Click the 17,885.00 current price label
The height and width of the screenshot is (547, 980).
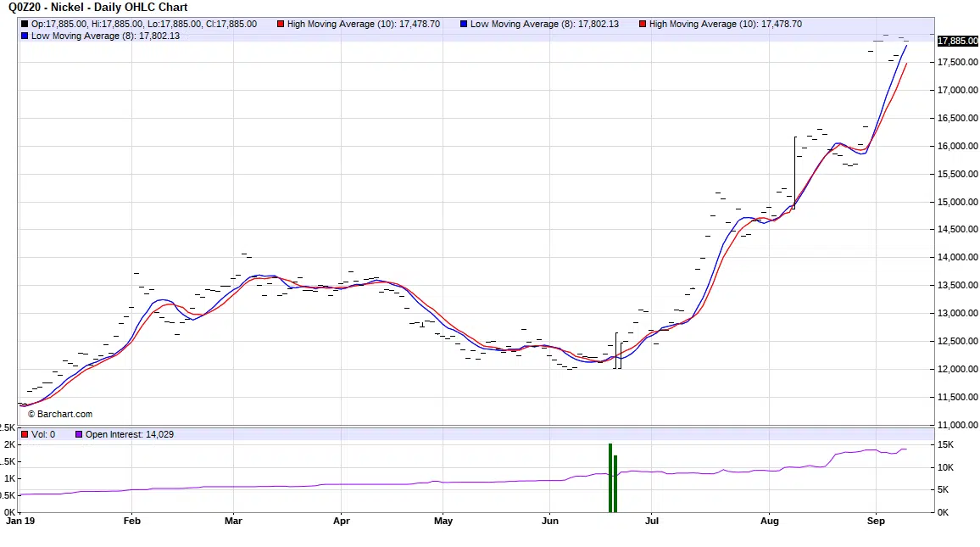[x=957, y=41]
